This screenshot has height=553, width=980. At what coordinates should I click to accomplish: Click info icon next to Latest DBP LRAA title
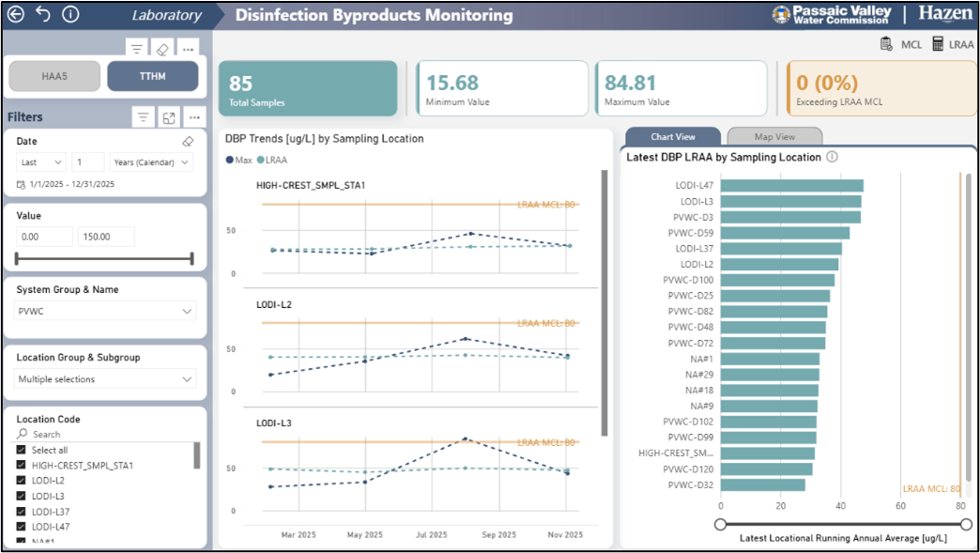tap(832, 157)
